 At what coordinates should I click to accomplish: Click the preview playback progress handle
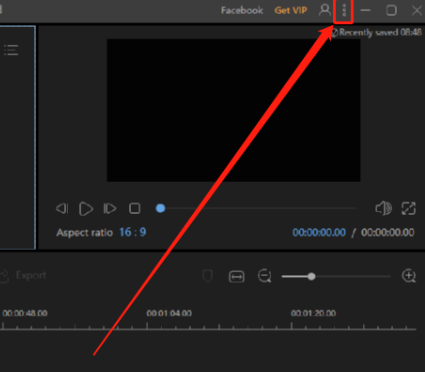(160, 208)
